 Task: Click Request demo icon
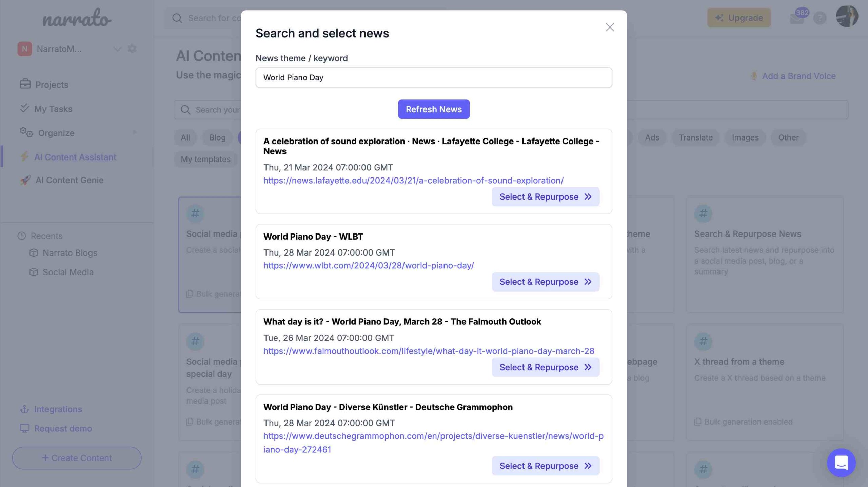tap(24, 429)
